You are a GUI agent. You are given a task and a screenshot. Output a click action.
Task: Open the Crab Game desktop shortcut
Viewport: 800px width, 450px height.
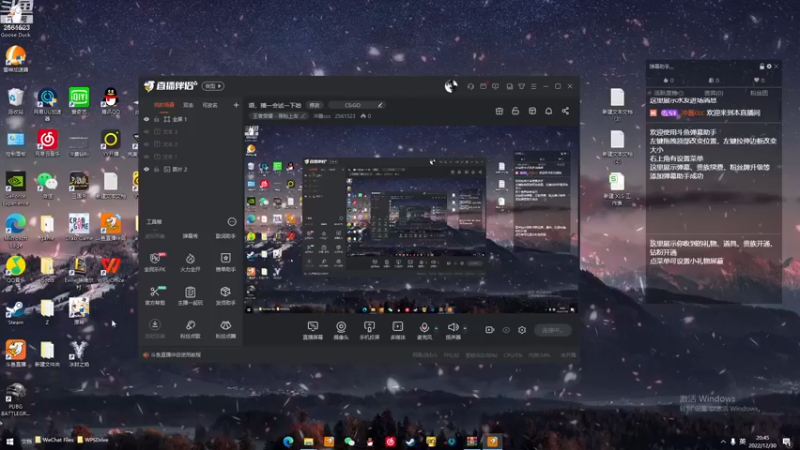(x=79, y=228)
